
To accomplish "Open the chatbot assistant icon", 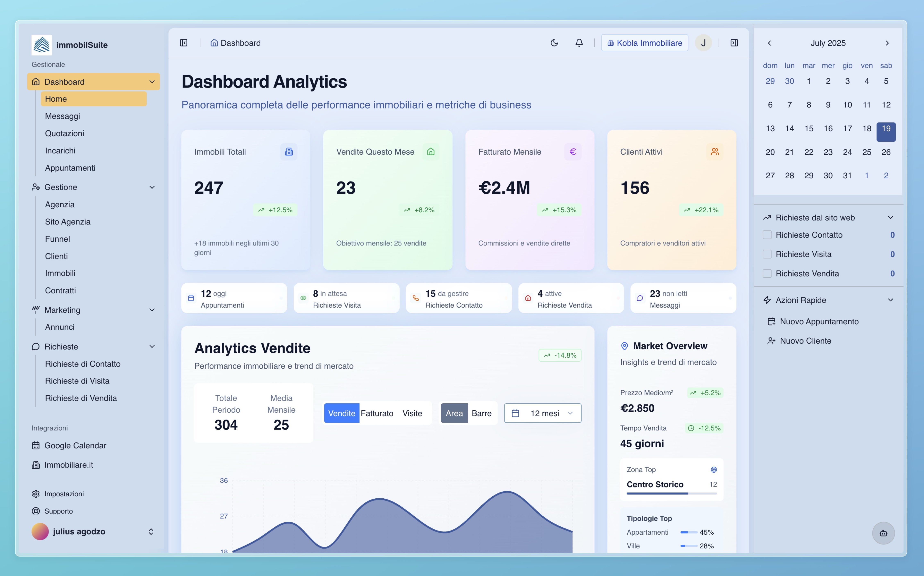I will coord(883,533).
